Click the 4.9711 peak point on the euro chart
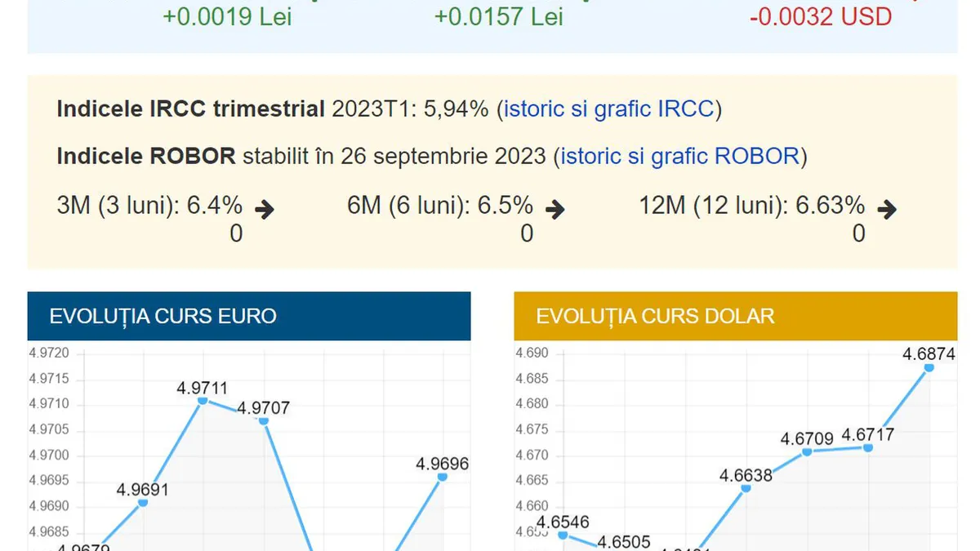This screenshot has width=980, height=551. tap(203, 400)
